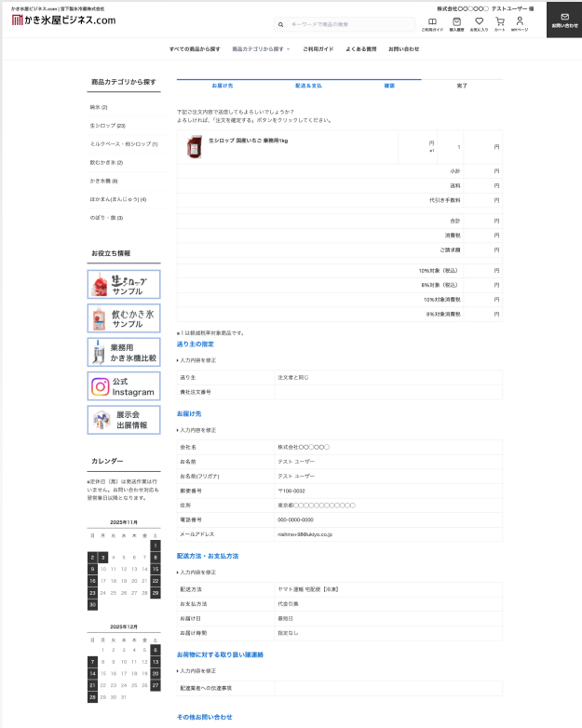The image size is (582, 728).
Task: Click the ご利用ガイド book icon in header
Action: coord(432,23)
